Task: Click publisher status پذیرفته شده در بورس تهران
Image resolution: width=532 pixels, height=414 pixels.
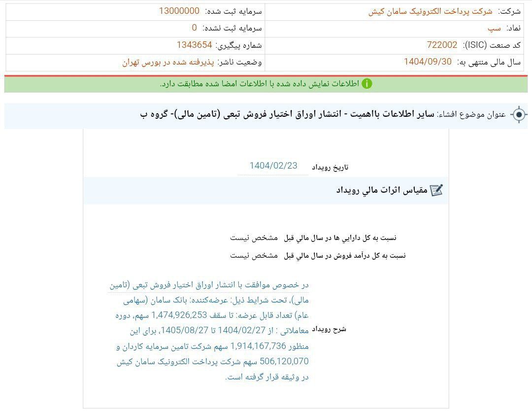Action: click(168, 63)
